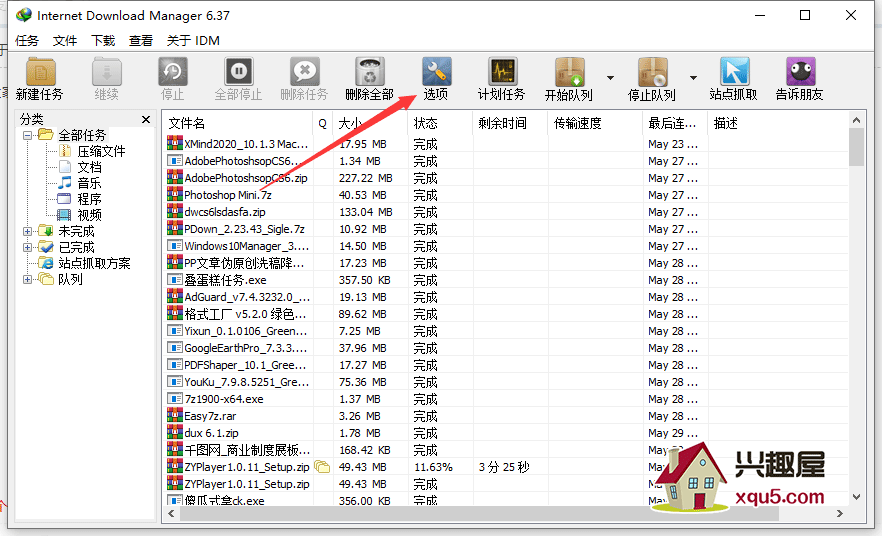This screenshot has height=536, width=882.
Task: Select the Photoshop Mini.7z file row
Action: pyautogui.click(x=506, y=195)
